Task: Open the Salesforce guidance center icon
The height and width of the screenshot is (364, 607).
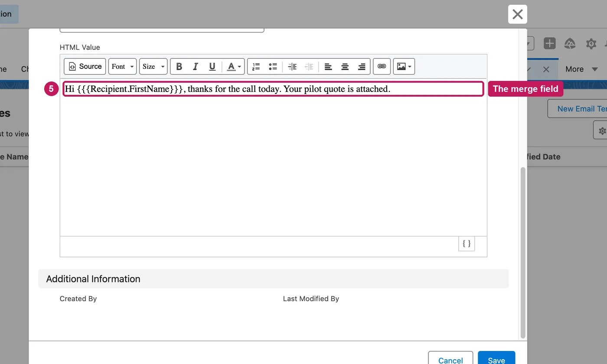Action: (570, 43)
